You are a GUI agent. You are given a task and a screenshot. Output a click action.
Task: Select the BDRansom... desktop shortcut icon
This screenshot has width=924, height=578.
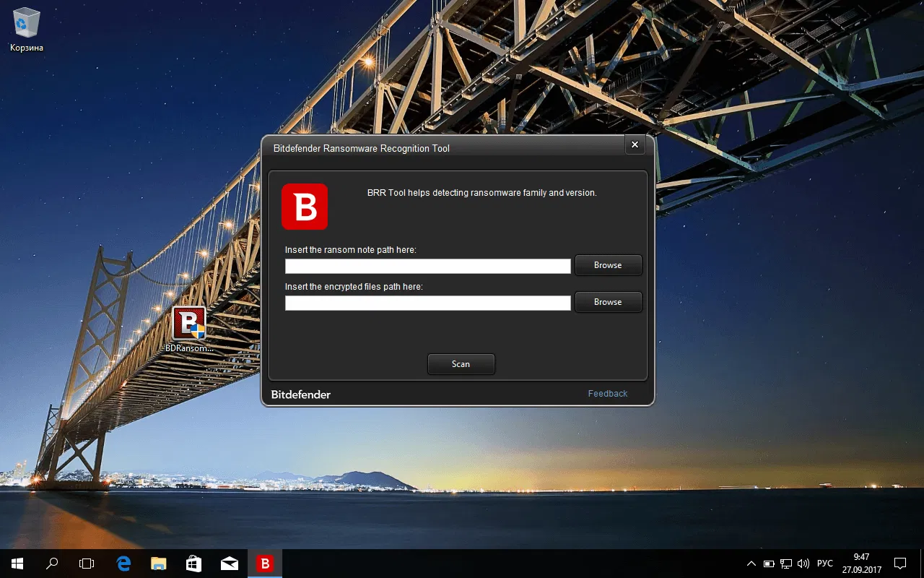point(189,329)
